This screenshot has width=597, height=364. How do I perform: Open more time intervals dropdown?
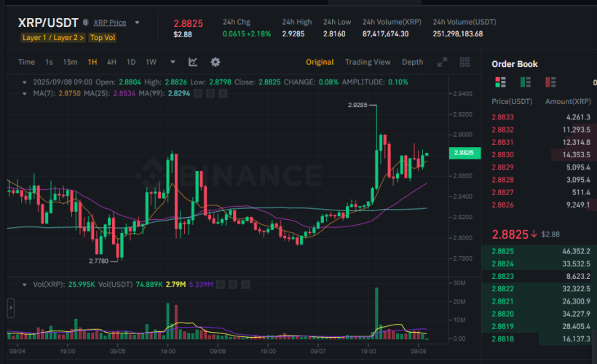[x=173, y=62]
